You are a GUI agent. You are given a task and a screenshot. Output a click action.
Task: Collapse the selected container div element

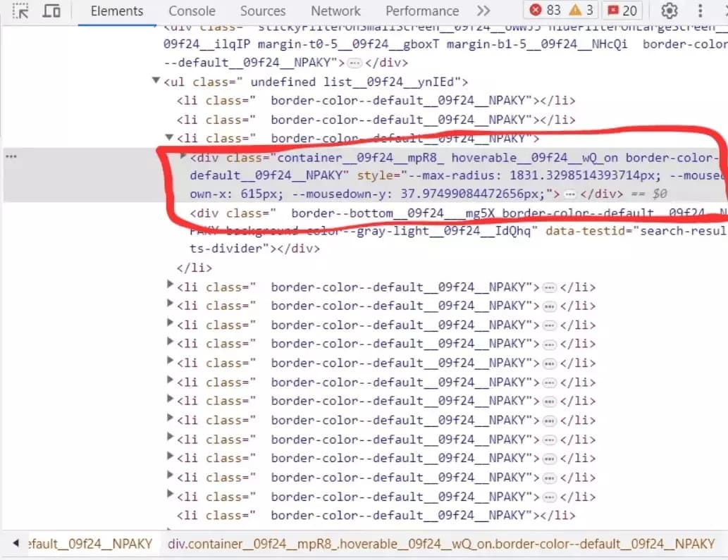183,157
